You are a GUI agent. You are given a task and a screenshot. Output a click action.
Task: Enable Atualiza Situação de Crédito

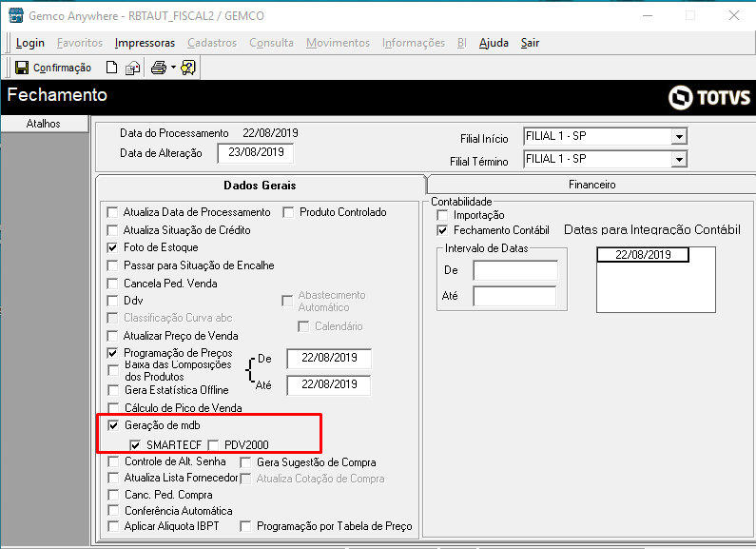(112, 230)
